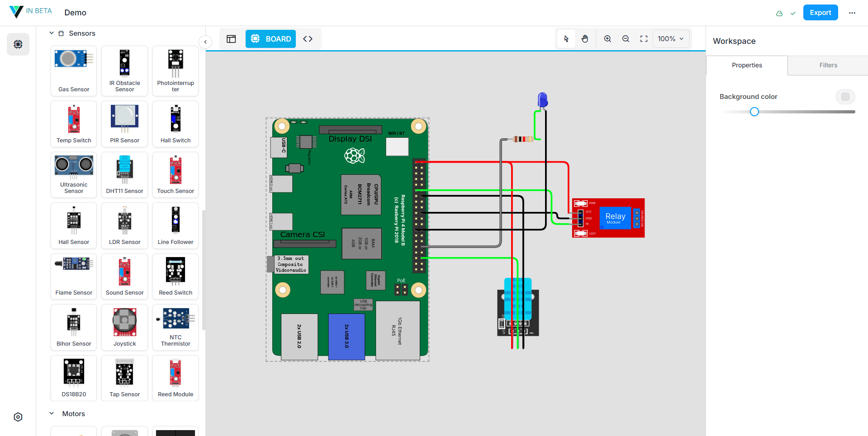Select the hand pan tool
Viewport: 868px width, 436px height.
[x=585, y=39]
